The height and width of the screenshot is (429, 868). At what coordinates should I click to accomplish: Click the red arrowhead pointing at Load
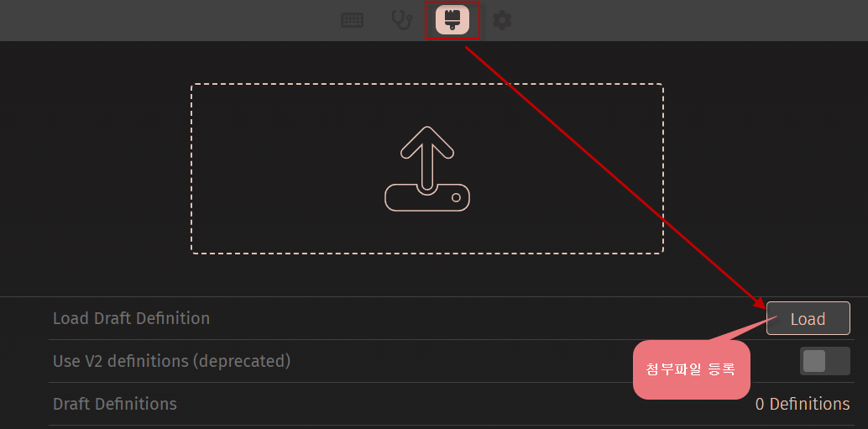point(758,301)
